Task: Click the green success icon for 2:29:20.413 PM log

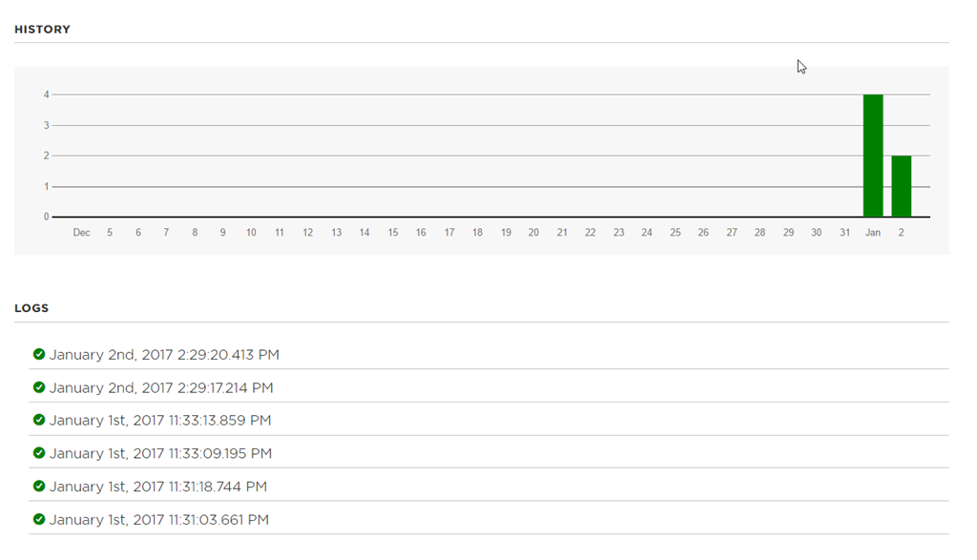Action: pos(39,354)
